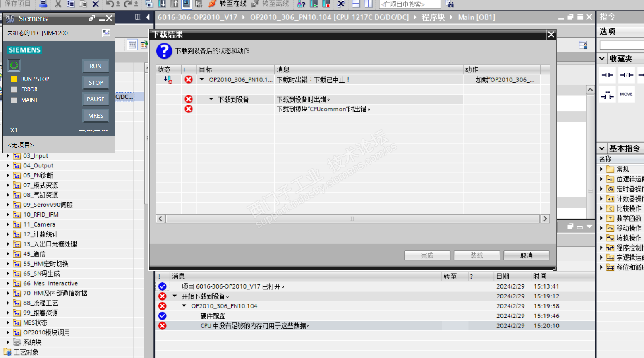Click the normally closed contact favorite icon
The height and width of the screenshot is (358, 644).
click(x=627, y=75)
